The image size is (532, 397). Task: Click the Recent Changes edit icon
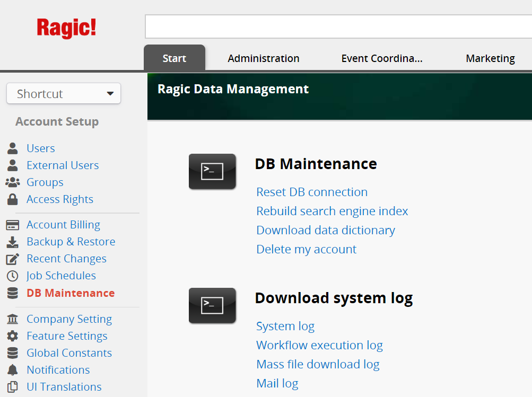click(x=13, y=259)
